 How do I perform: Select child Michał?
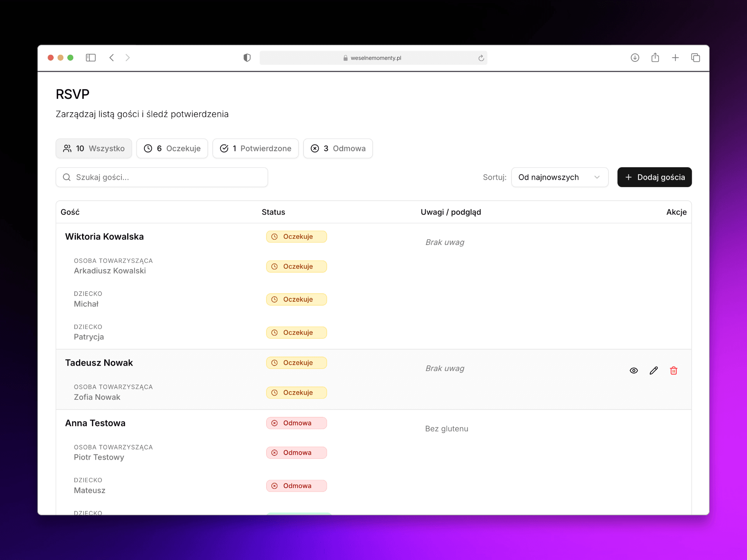click(86, 304)
